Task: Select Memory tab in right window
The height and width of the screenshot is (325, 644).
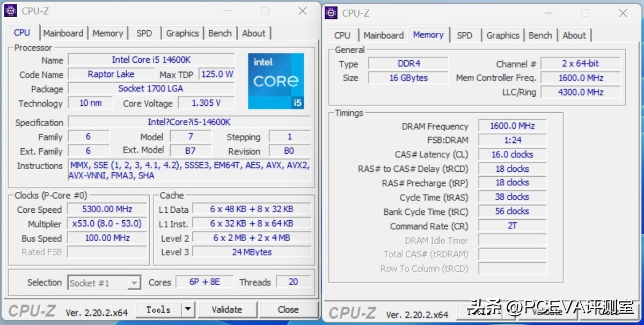Action: tap(428, 35)
